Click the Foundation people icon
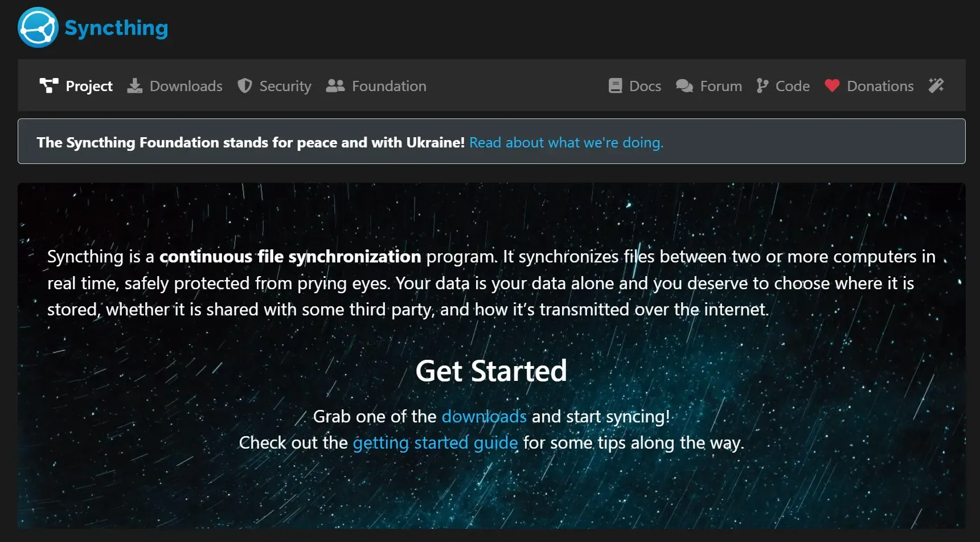 [x=335, y=85]
